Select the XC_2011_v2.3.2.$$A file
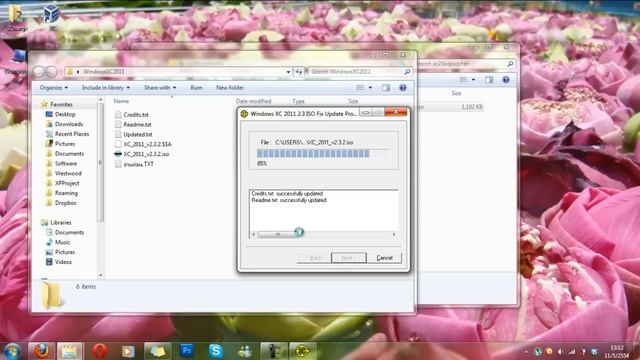This screenshot has height=360, width=640. pyautogui.click(x=143, y=144)
